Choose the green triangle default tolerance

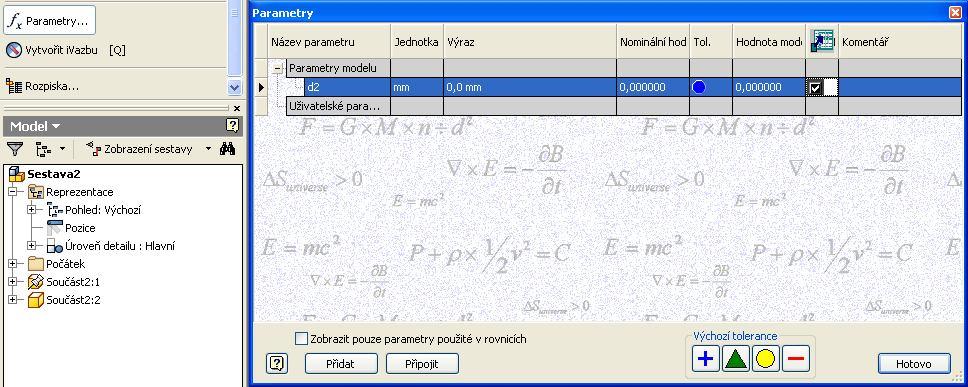[735, 359]
